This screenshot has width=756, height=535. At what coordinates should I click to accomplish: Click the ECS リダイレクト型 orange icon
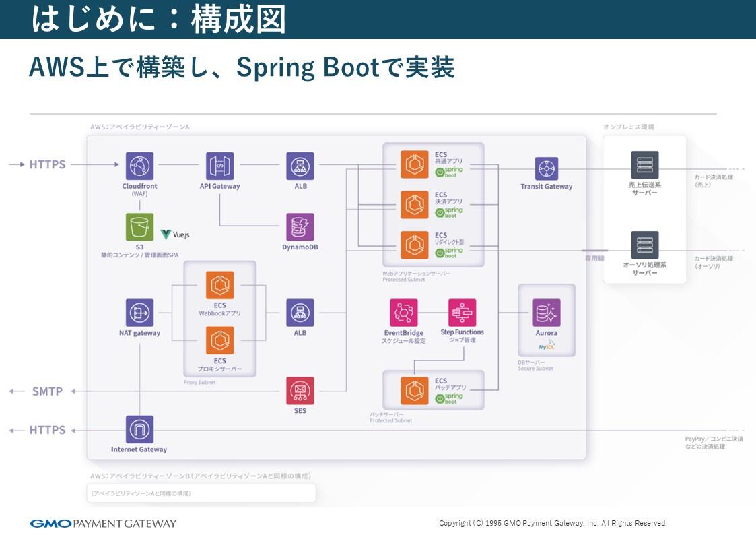tap(414, 245)
